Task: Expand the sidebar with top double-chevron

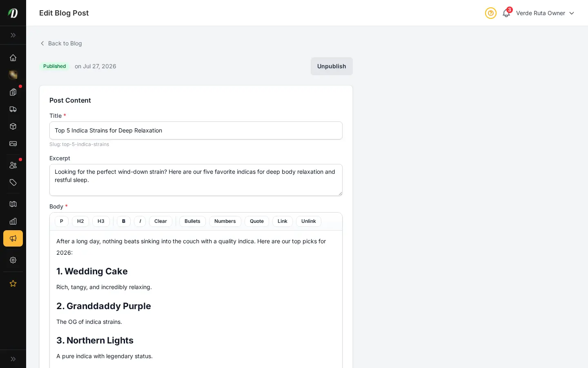Action: click(x=13, y=35)
